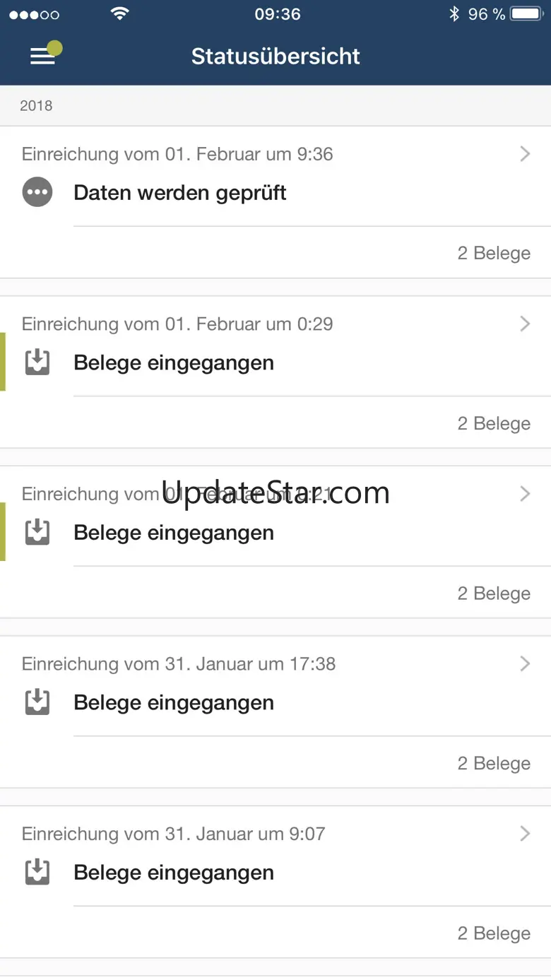551x980 pixels.
Task: Tap the 2018 year section header
Action: click(x=37, y=106)
